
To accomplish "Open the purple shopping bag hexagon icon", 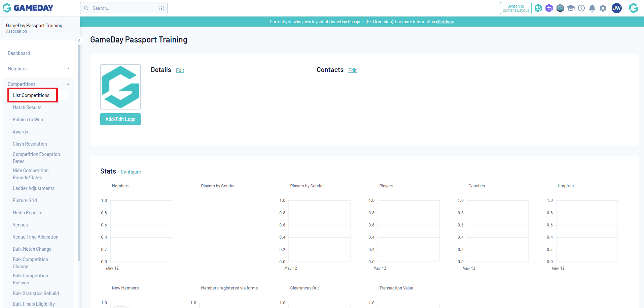I will [x=549, y=8].
